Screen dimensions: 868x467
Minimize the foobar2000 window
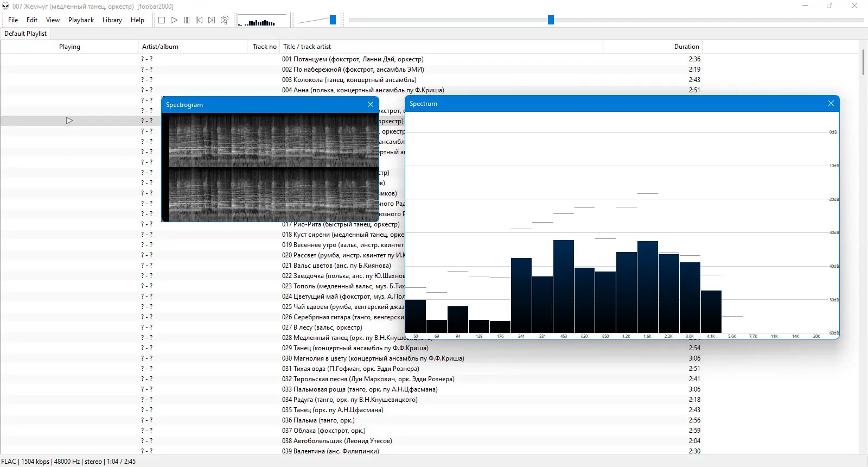tap(805, 6)
